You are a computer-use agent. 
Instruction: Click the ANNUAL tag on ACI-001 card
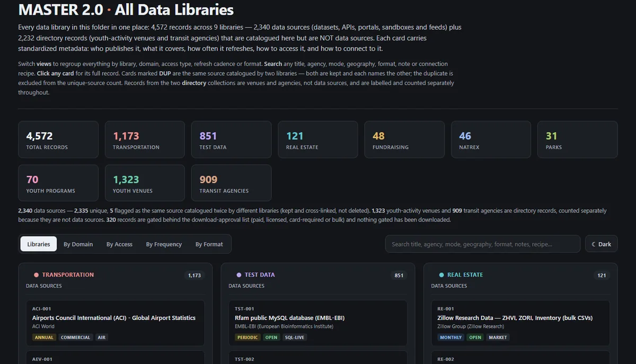[x=45, y=337]
